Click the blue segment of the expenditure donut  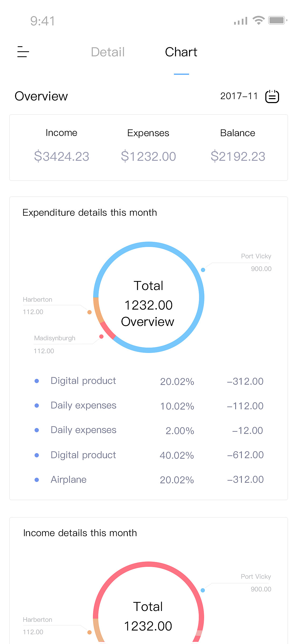tap(201, 297)
